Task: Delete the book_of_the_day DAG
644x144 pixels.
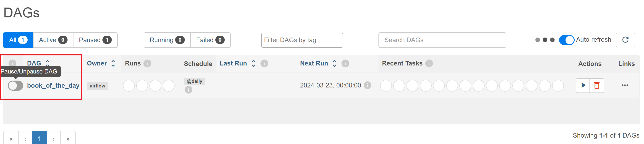Action: pyautogui.click(x=597, y=86)
